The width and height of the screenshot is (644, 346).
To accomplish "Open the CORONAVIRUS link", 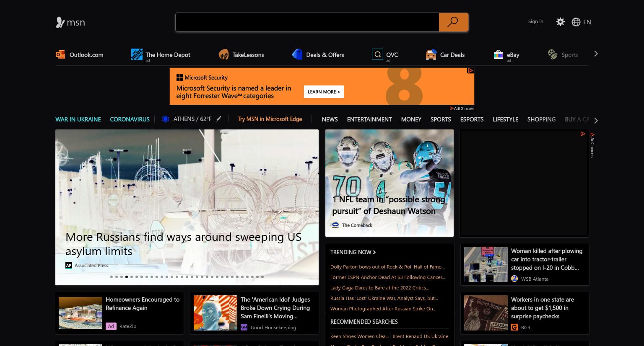I will click(130, 119).
